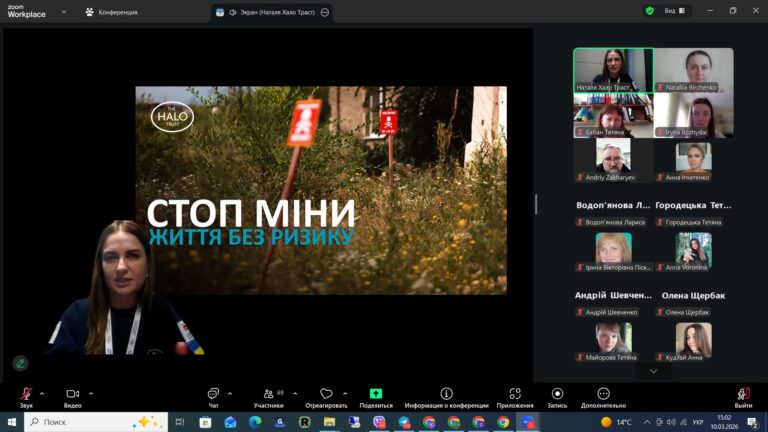The height and width of the screenshot is (432, 768).
Task: Click the green encryption shield icon
Action: point(650,11)
